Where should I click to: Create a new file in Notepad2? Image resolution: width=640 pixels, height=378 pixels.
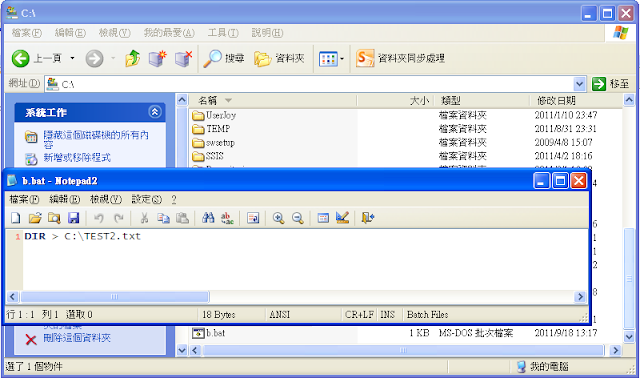coord(16,218)
